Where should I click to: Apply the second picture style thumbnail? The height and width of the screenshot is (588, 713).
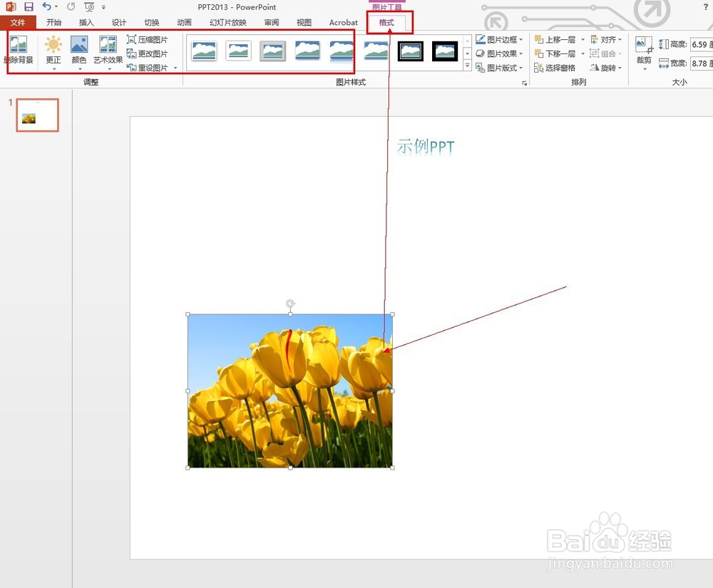pos(238,51)
